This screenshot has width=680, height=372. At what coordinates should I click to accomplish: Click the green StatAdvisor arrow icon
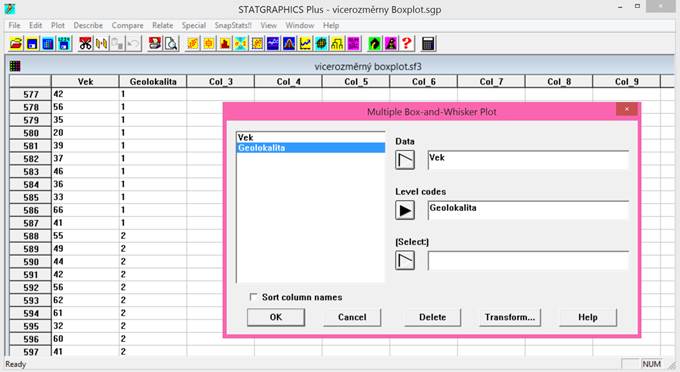(374, 44)
